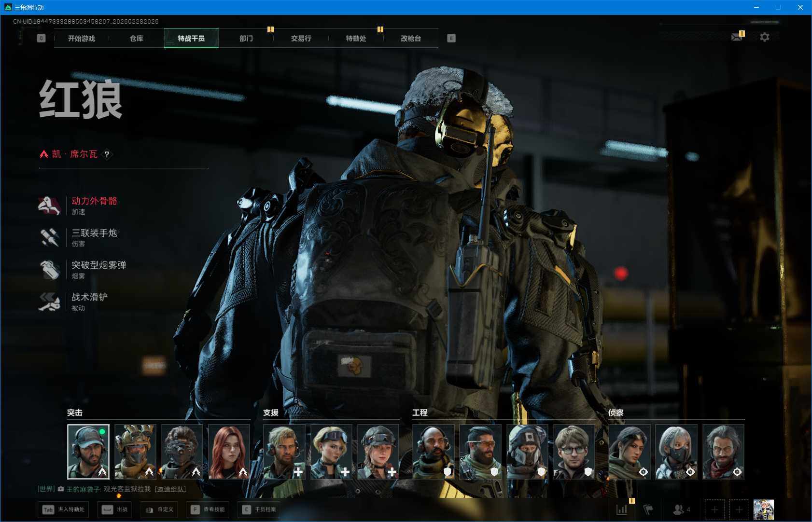Click the [世界] chat channel tag
The image size is (812, 522).
click(46, 489)
